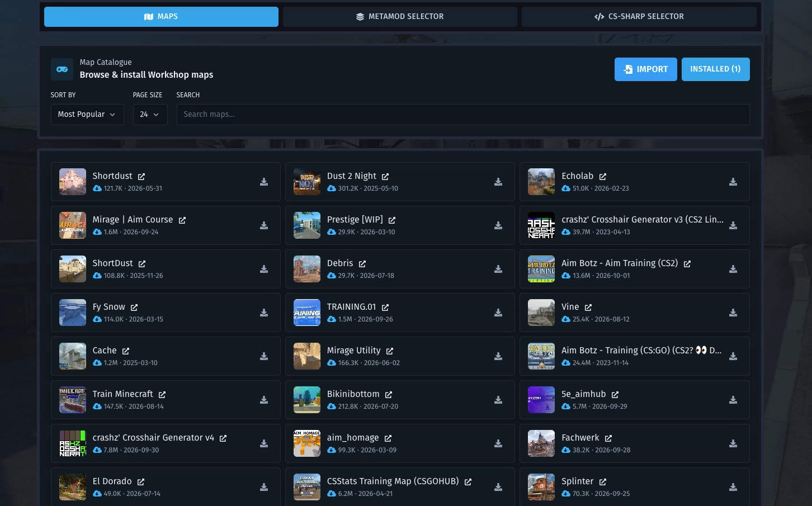Expand the Page Size 24 dropdown

[x=150, y=114]
